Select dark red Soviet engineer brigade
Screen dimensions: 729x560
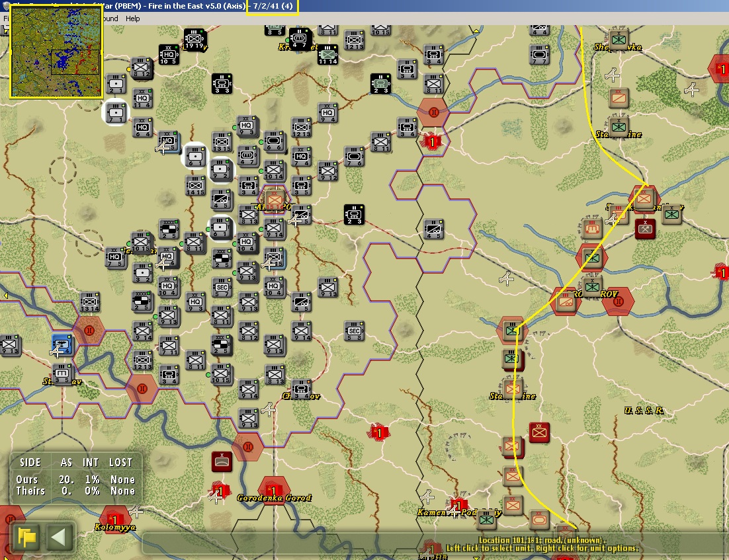click(645, 229)
